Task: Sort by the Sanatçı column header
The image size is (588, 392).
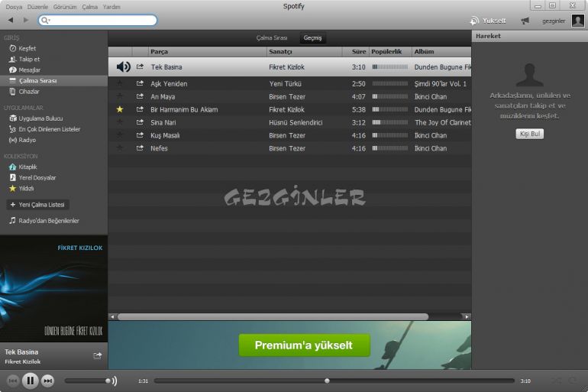Action: (305, 52)
